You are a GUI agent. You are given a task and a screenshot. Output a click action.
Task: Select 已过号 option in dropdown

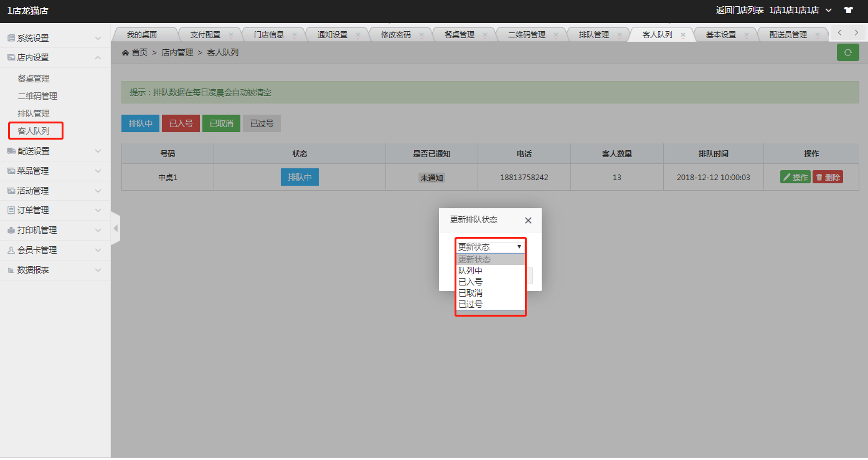click(x=470, y=304)
